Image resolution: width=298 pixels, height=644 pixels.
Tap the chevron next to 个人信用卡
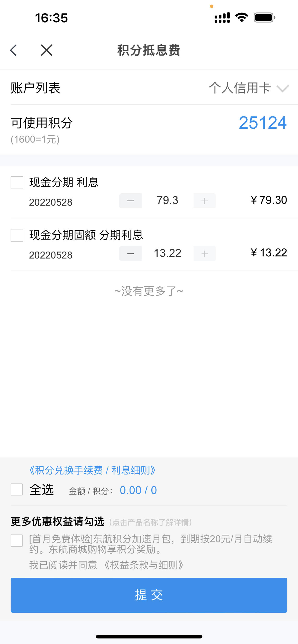coord(283,88)
